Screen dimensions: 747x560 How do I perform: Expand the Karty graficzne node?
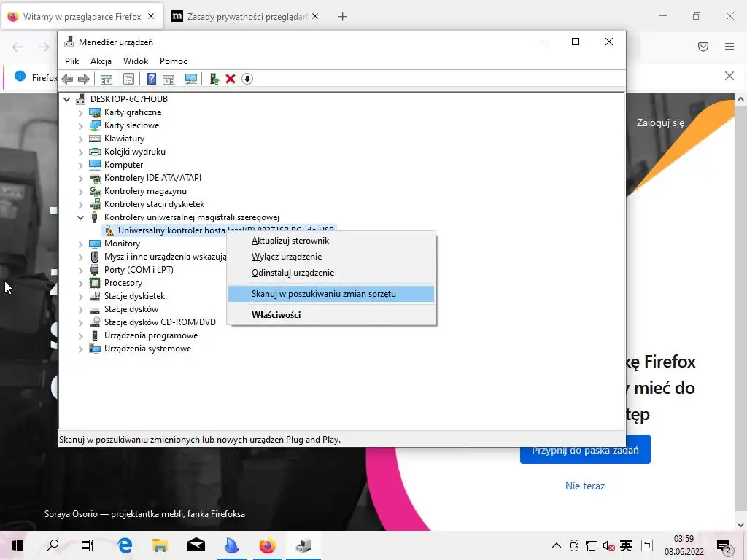pyautogui.click(x=80, y=113)
